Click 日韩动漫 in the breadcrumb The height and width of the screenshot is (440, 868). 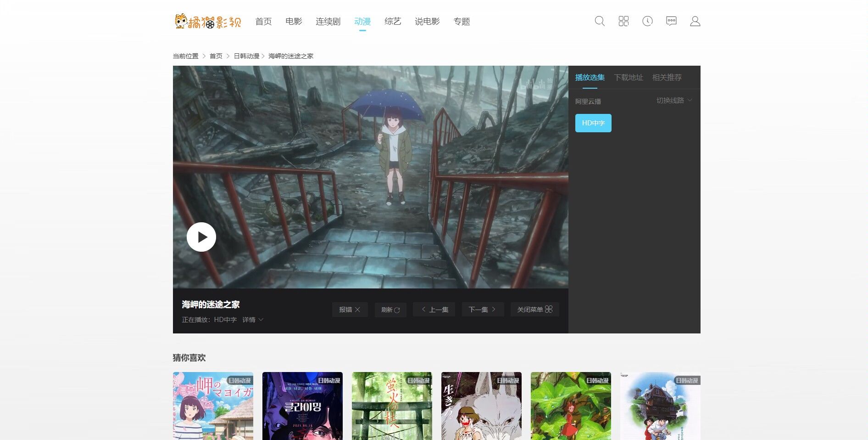pyautogui.click(x=246, y=56)
